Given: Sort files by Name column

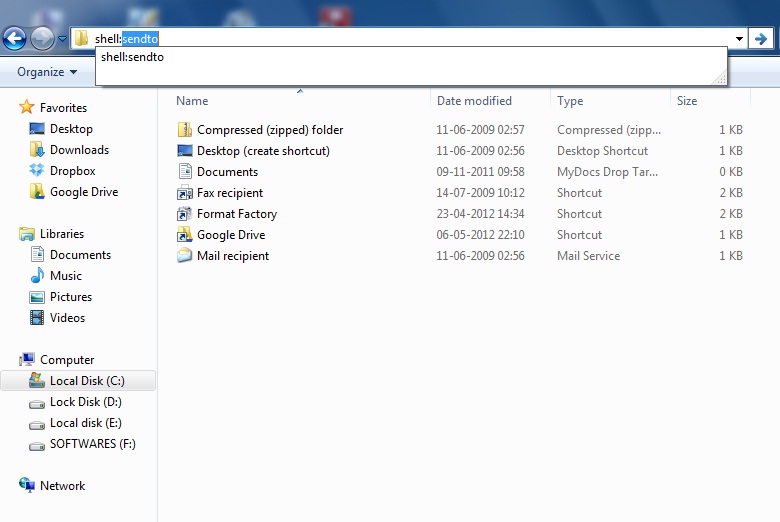Looking at the screenshot, I should [192, 101].
